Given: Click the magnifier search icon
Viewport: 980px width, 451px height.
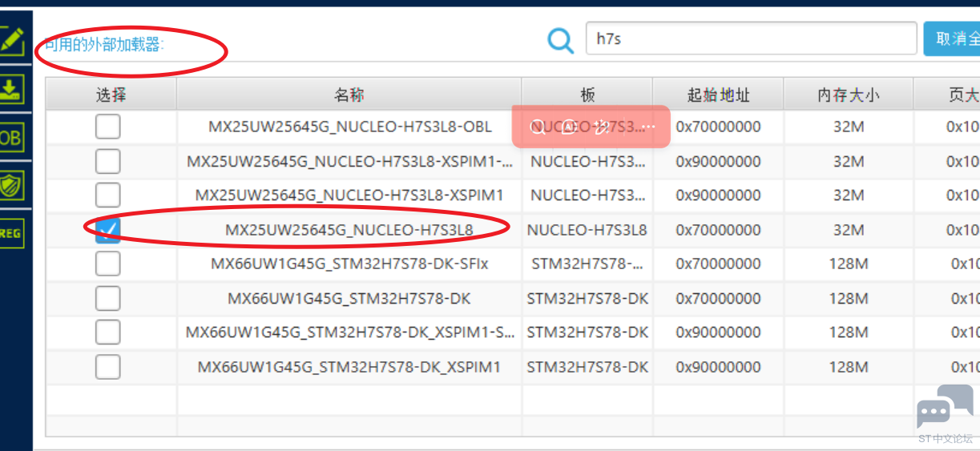Looking at the screenshot, I should tap(561, 40).
